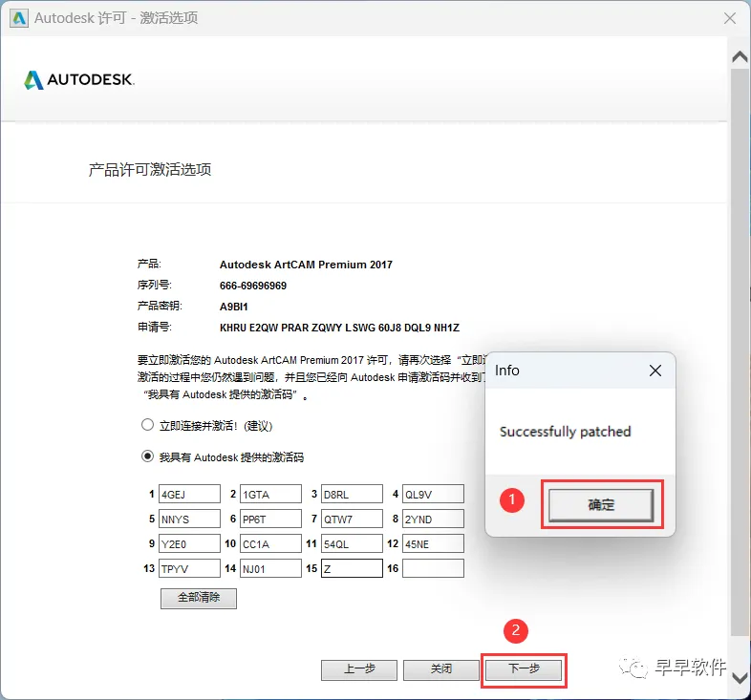Click activation field 8 containing 2YND

tap(433, 519)
